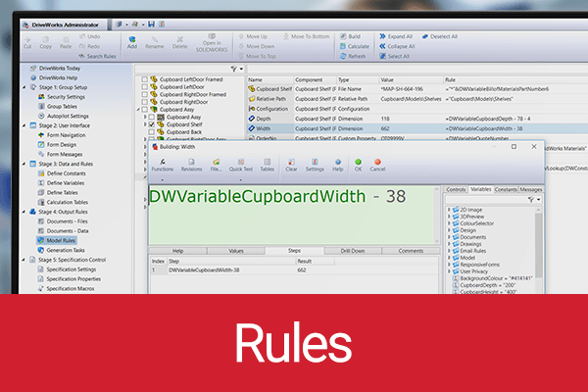
Task: Clear the rule with the Clear icon
Action: click(x=291, y=165)
